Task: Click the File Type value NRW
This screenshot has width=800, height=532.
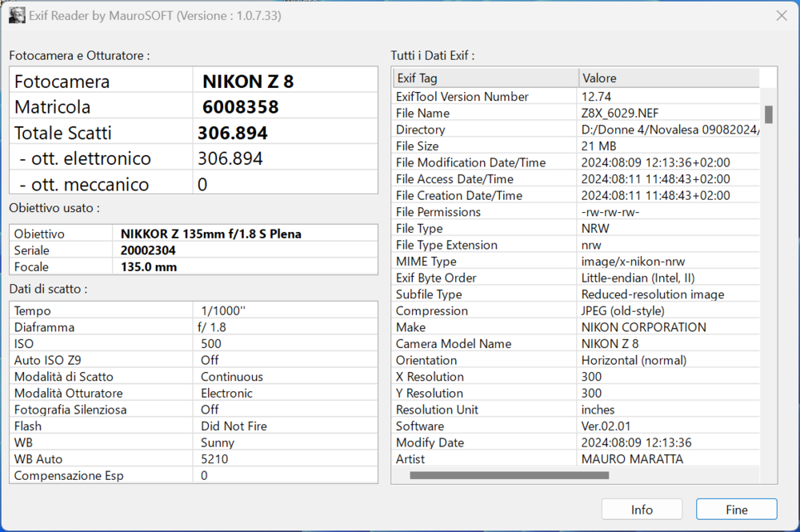Action: pos(595,229)
